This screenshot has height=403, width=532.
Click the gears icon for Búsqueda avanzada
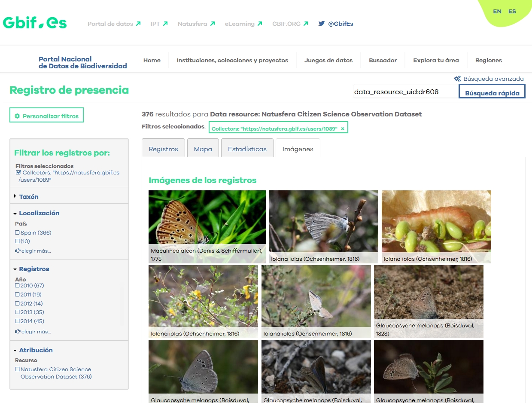[x=457, y=79]
